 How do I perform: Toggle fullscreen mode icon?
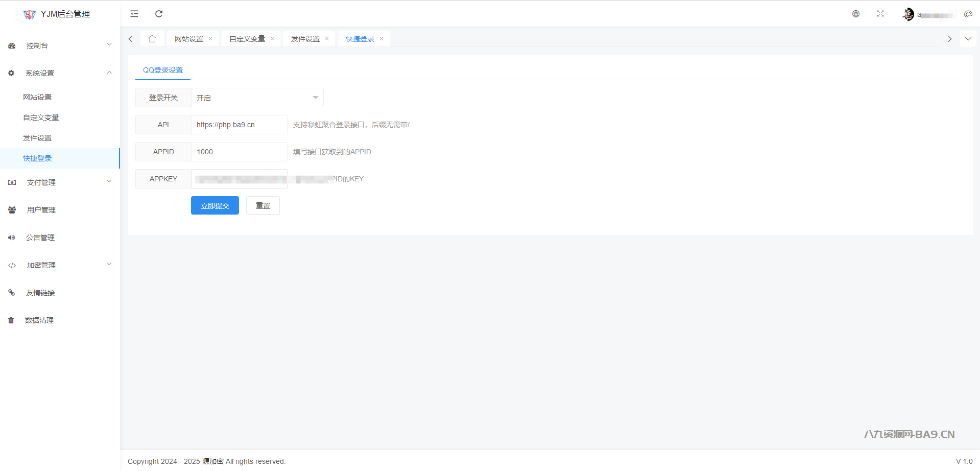pyautogui.click(x=880, y=14)
